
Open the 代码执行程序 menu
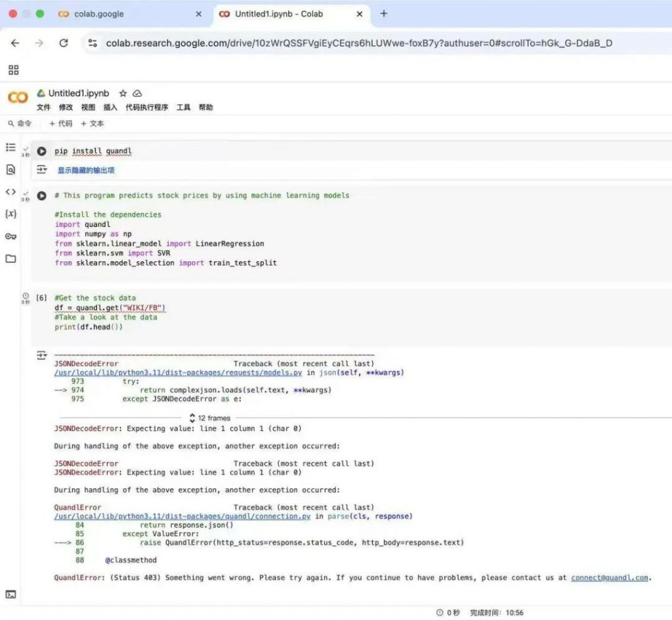pos(146,107)
